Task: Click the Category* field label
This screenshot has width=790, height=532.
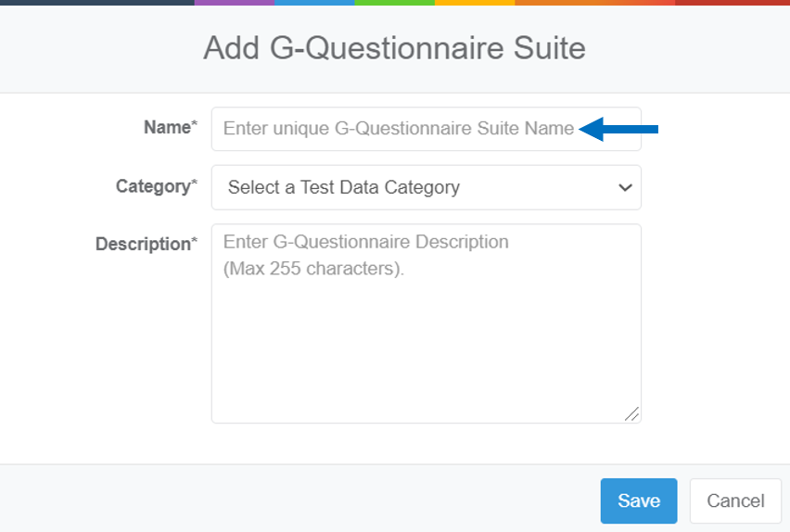Action: coord(156,186)
